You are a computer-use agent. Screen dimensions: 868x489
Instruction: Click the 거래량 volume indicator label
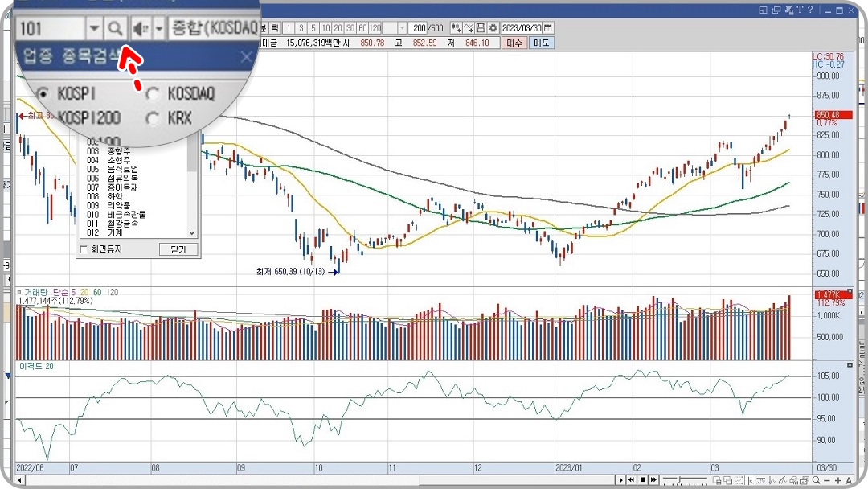pyautogui.click(x=36, y=292)
